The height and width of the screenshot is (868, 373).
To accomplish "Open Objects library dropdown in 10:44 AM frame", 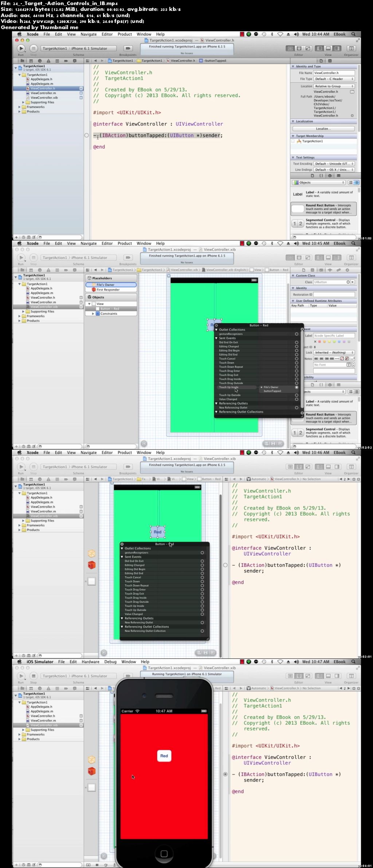I will (x=319, y=183).
